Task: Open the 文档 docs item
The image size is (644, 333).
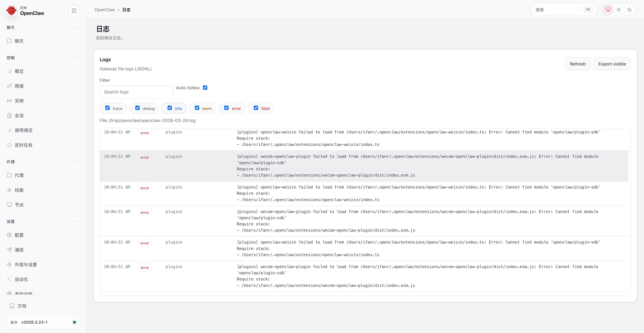Action: 21,306
